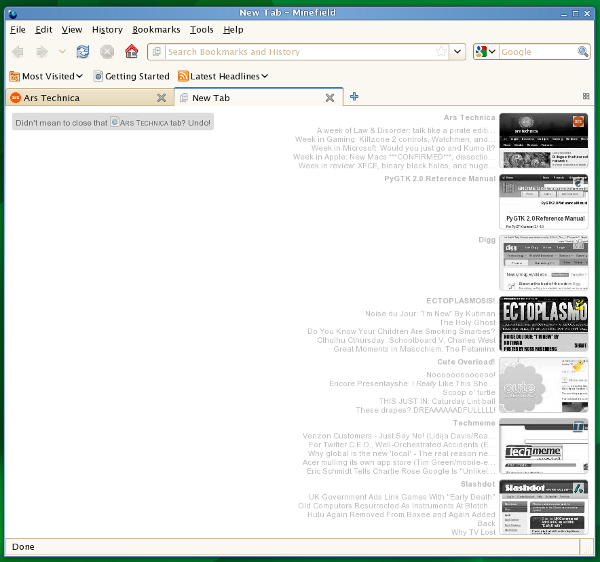
Task: Open the History menu
Action: [107, 30]
